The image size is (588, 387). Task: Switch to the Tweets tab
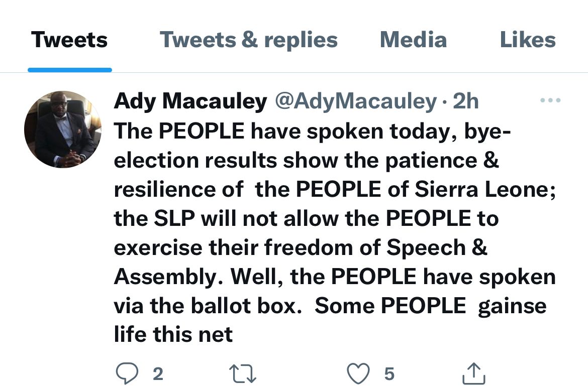point(69,40)
